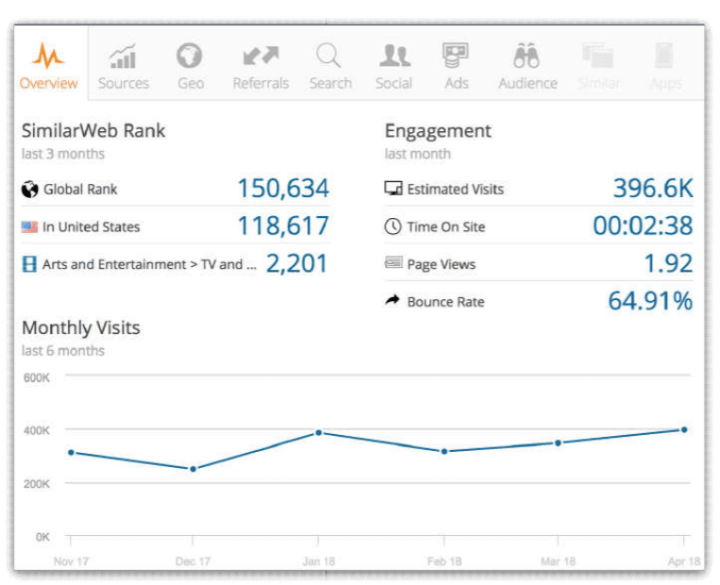The width and height of the screenshot is (720, 585).
Task: Click the Ads money icon
Action: (456, 56)
